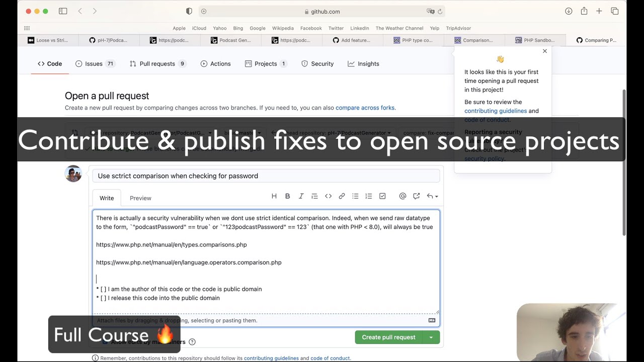Apply italic formatting in the editor

tap(301, 196)
